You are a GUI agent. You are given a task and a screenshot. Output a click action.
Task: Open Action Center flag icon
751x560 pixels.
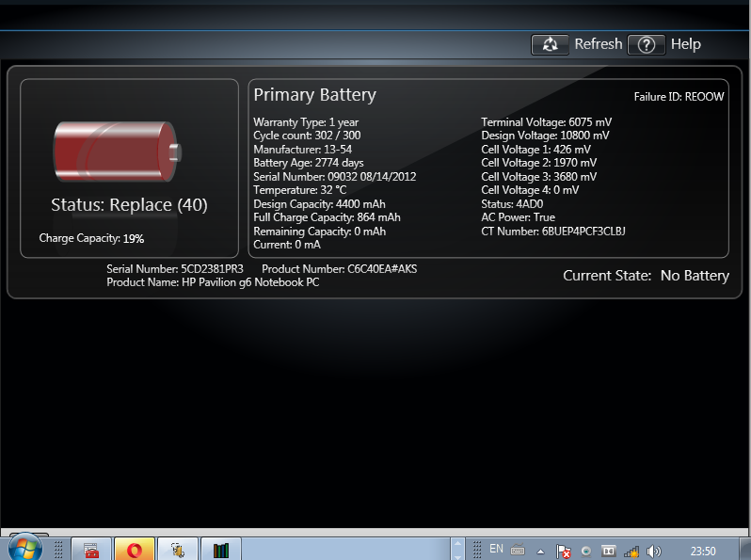click(x=563, y=552)
